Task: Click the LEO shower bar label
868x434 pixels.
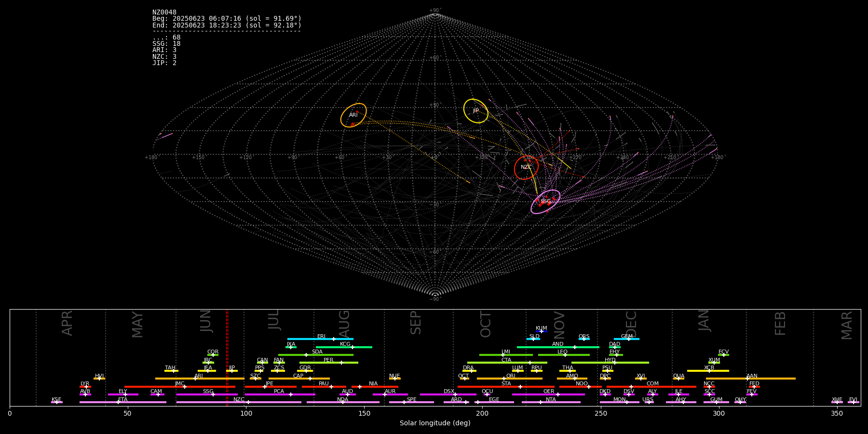Action: (563, 352)
